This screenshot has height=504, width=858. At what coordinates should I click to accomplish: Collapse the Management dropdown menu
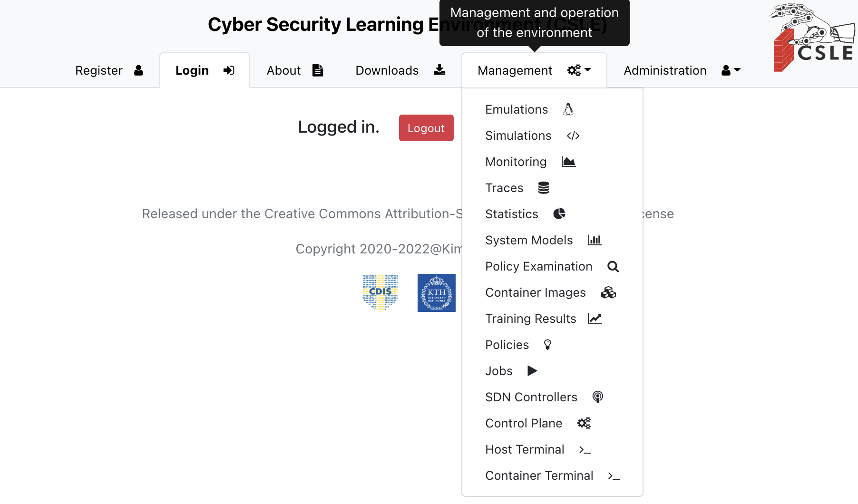(534, 70)
